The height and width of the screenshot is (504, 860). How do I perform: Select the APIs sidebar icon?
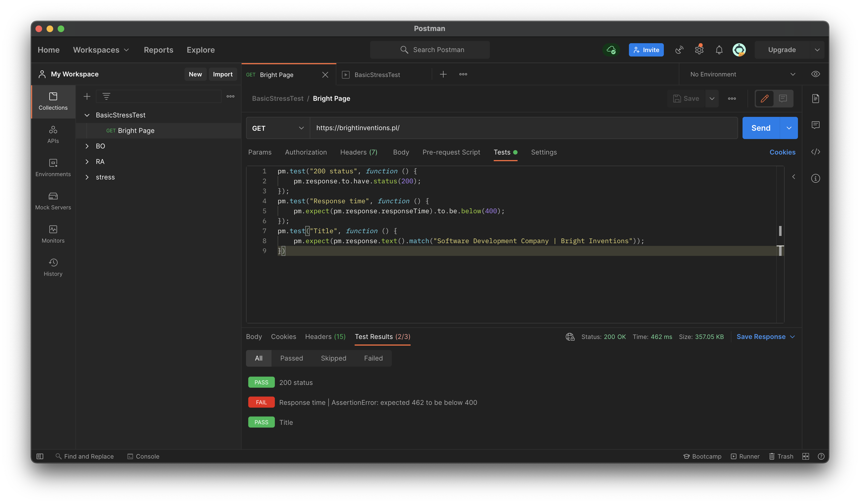[53, 134]
